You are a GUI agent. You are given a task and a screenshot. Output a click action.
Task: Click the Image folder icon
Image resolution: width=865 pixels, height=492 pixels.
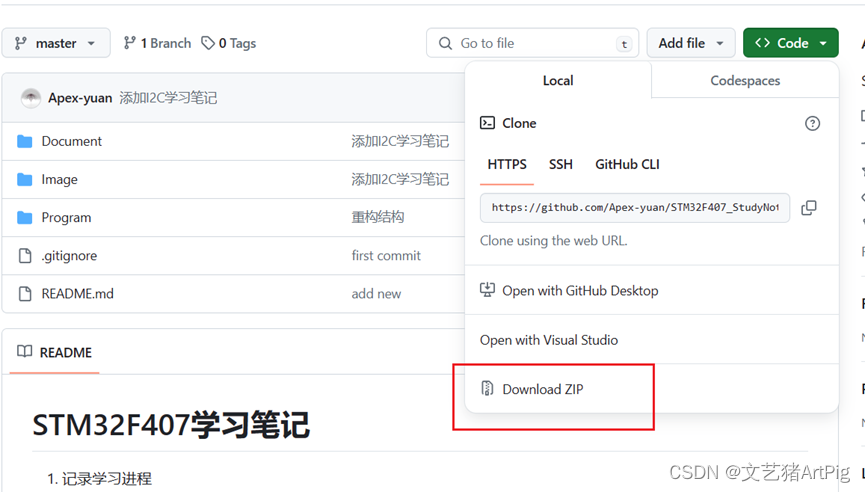(x=24, y=179)
